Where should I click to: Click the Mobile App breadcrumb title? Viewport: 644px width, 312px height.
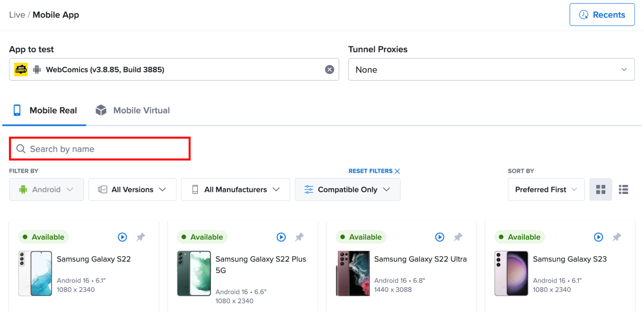56,15
